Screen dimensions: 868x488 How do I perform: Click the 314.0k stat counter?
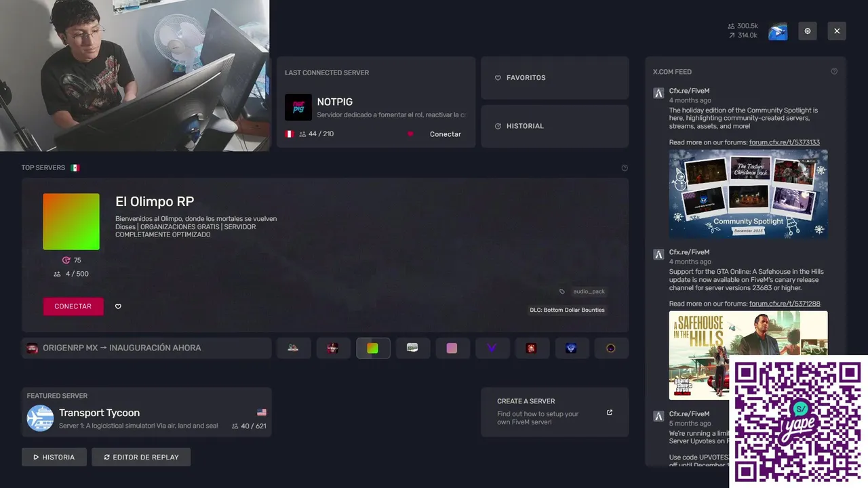point(743,35)
